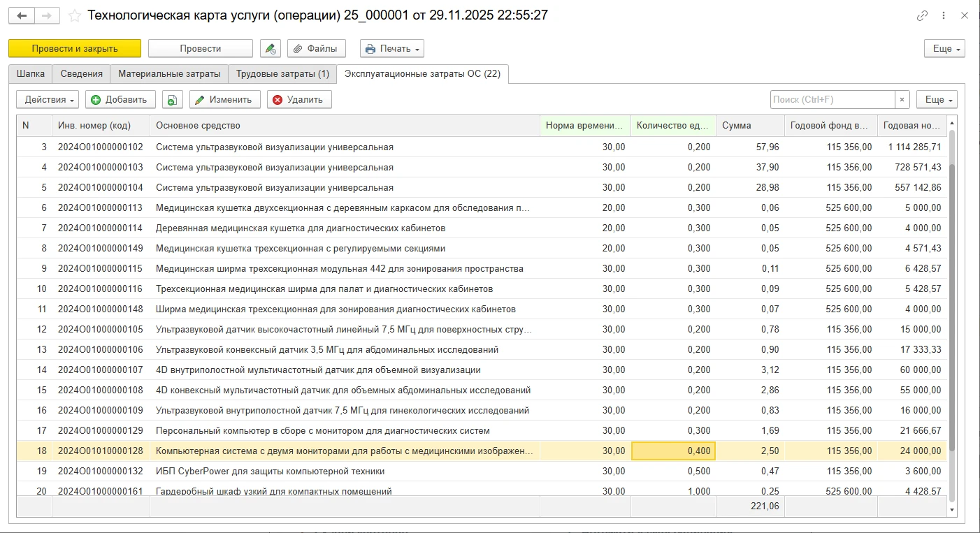This screenshot has height=533, width=980.
Task: Click the Провести button
Action: coord(201,48)
